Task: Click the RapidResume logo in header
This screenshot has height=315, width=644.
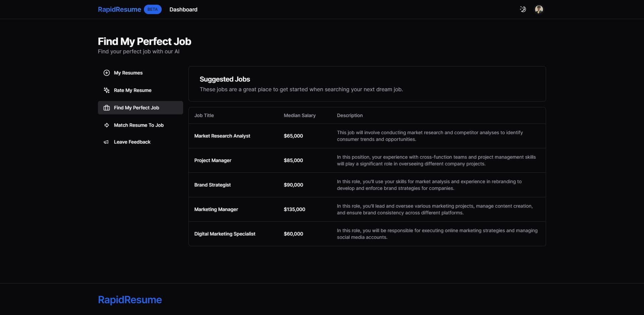Action: click(119, 9)
